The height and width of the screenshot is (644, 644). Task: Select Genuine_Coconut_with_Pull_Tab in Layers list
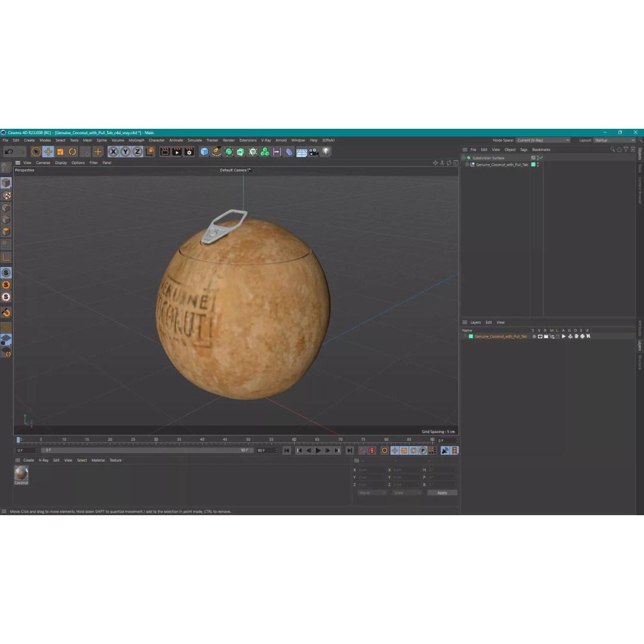pyautogui.click(x=501, y=336)
